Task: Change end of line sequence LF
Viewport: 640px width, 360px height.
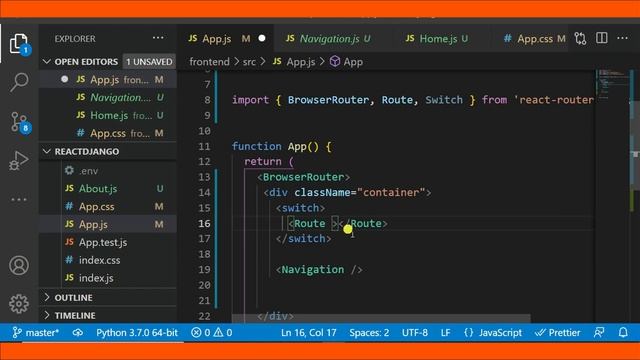Action: coord(446,333)
